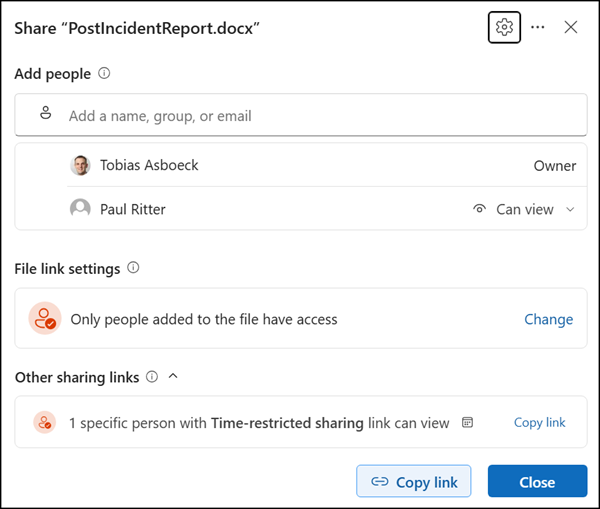Open Paul Ritter's Can view permission dropdown

[524, 209]
